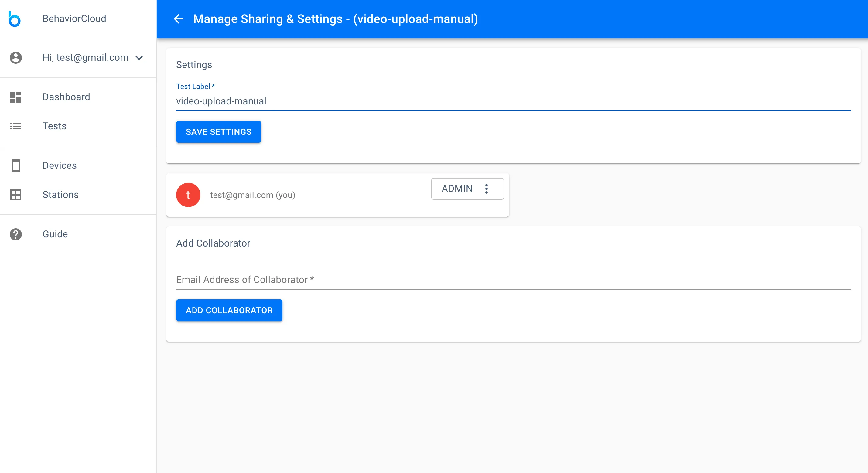Open the ADMIN role selector

point(457,189)
